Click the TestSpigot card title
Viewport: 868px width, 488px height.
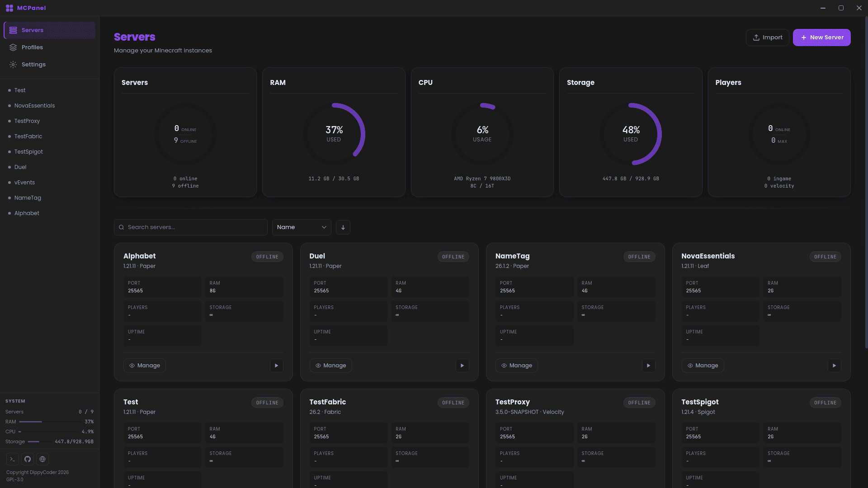pos(700,402)
